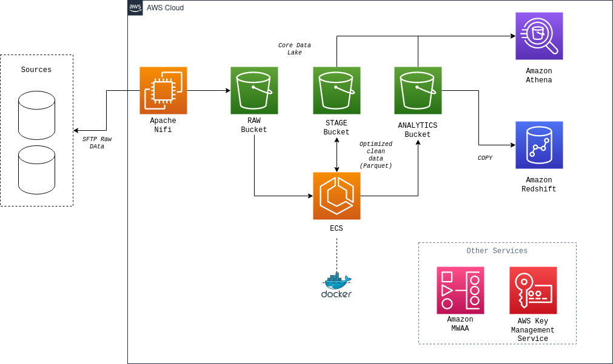Viewport: 613px width, 364px height.
Task: Click the 'AWS Key Management Service' label
Action: click(x=532, y=329)
